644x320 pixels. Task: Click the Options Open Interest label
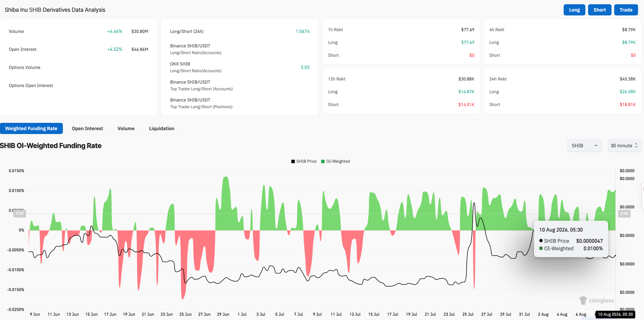pyautogui.click(x=31, y=85)
